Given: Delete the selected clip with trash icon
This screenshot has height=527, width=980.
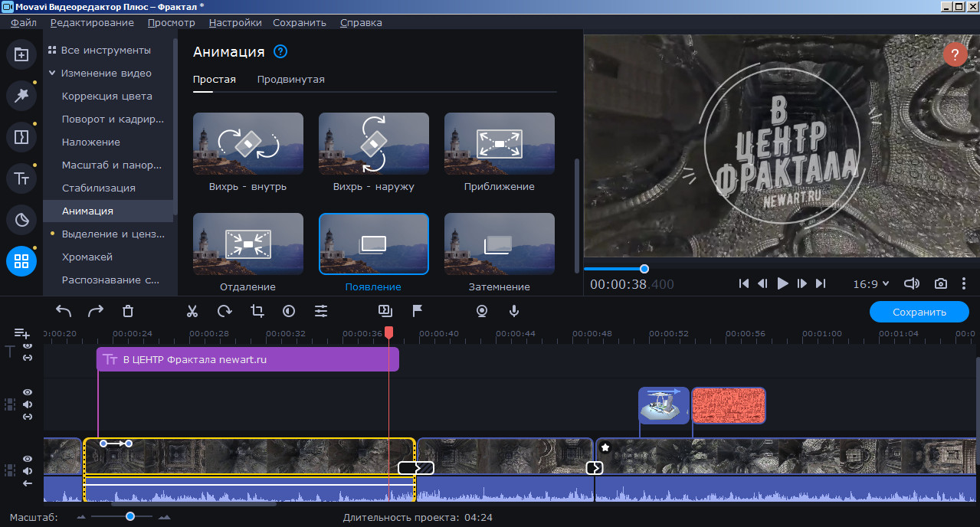Looking at the screenshot, I should [128, 311].
